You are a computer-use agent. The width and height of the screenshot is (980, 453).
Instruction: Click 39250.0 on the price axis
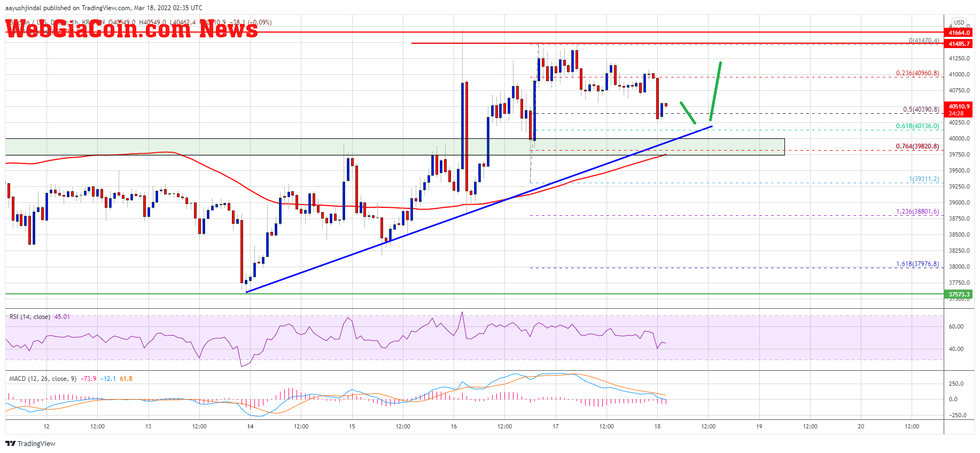click(x=959, y=186)
